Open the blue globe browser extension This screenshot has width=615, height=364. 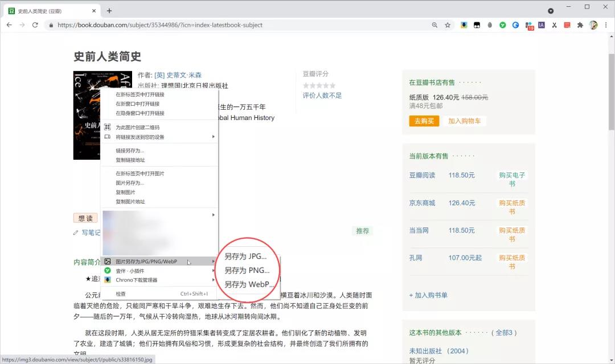[x=515, y=25]
